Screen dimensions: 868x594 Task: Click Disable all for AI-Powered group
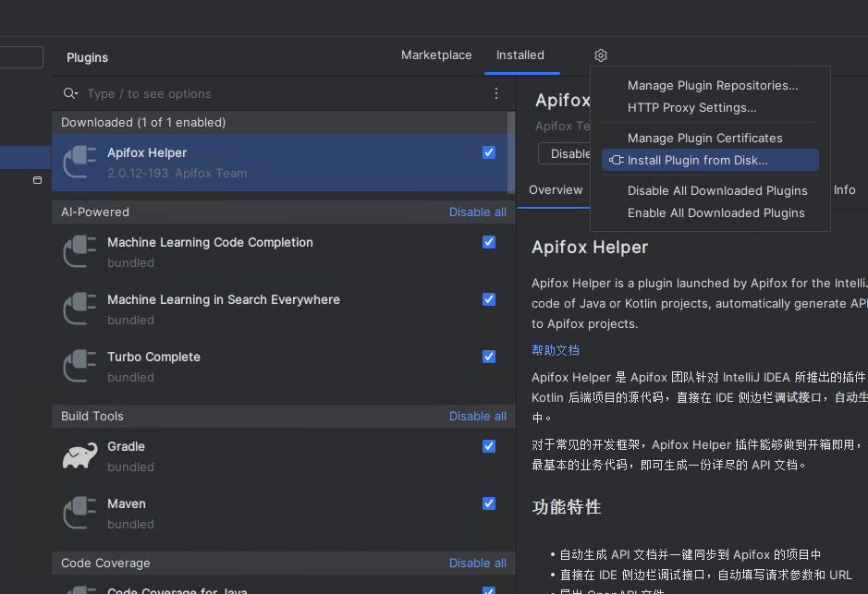pyautogui.click(x=477, y=212)
